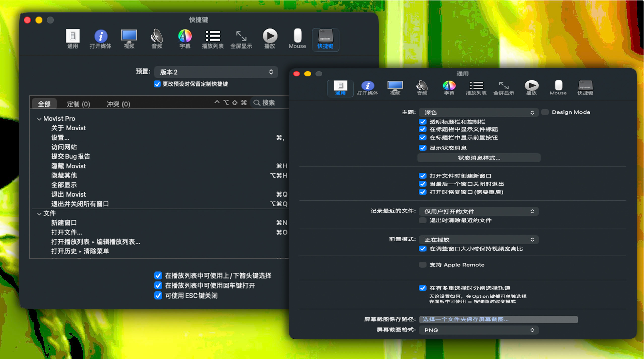Switch to the 定制 (0) tab
The width and height of the screenshot is (644, 359).
click(78, 104)
